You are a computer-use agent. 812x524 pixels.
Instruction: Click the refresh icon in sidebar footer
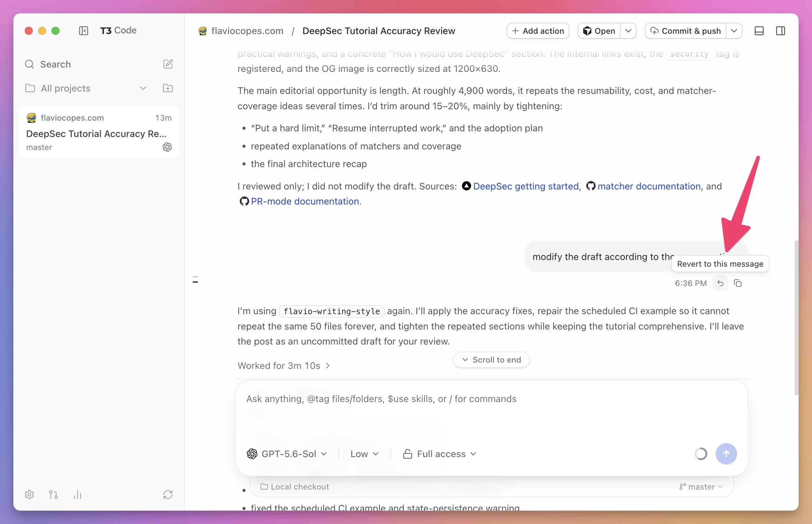[x=168, y=494]
